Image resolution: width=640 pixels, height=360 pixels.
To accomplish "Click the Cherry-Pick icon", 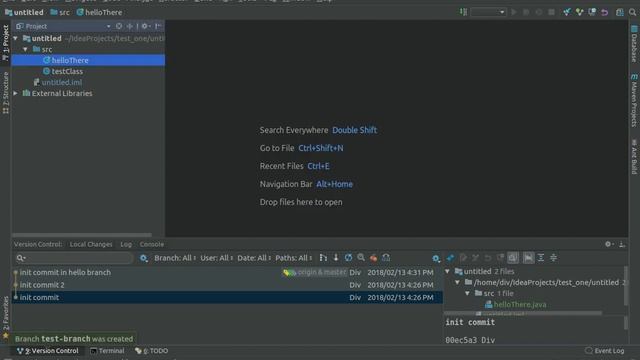I will tap(373, 258).
